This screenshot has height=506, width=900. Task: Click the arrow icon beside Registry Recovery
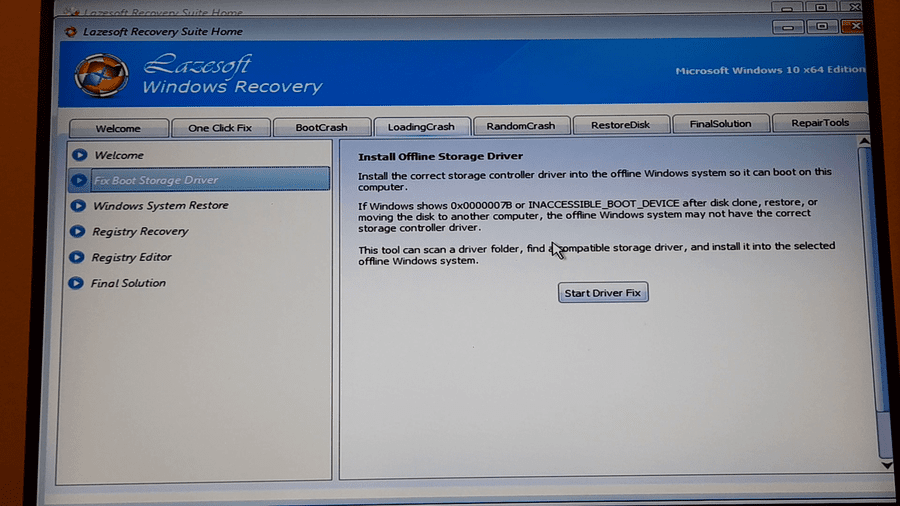pos(77,231)
